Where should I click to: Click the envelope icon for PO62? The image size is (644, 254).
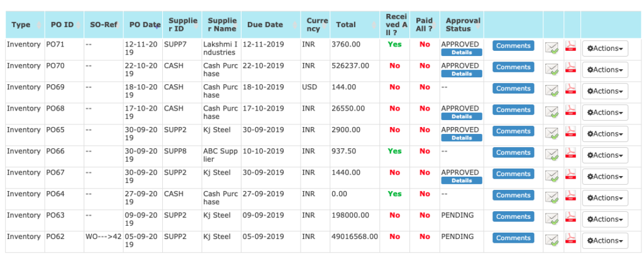[552, 240]
